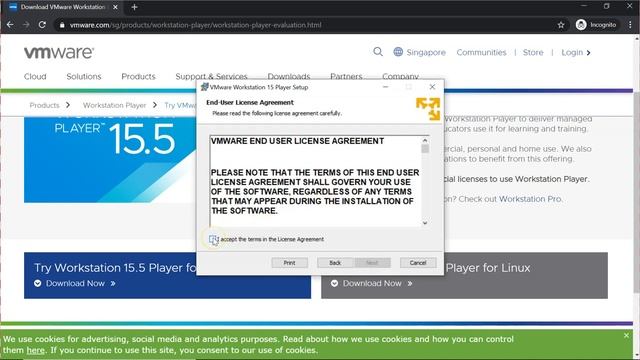Click the Workstation Player breadcrumb
The width and height of the screenshot is (640, 360).
pos(114,105)
